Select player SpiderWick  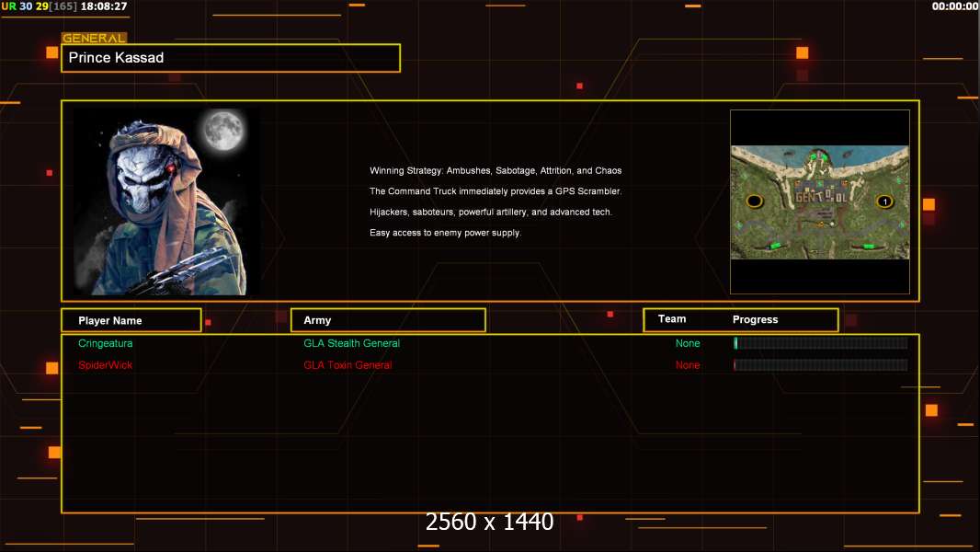[x=105, y=365]
